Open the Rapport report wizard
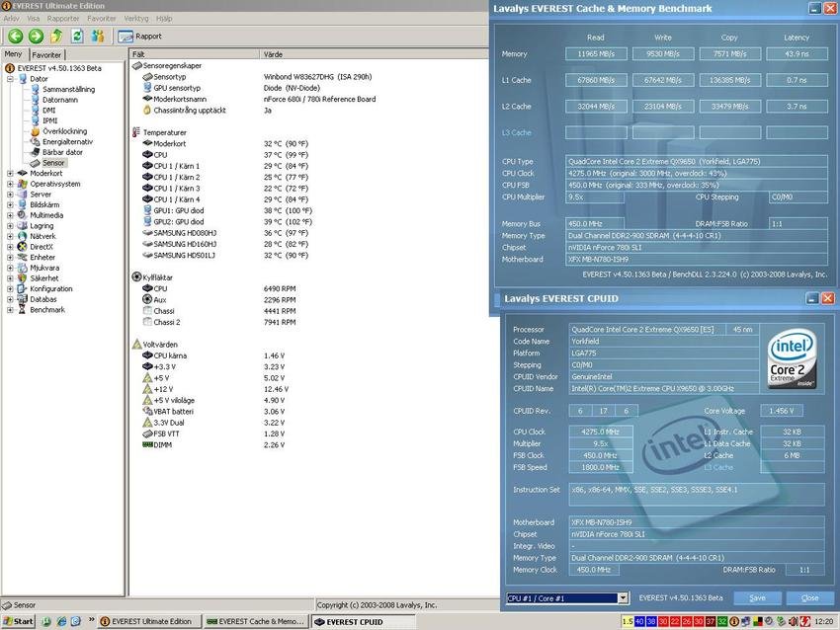Viewport: 840px width, 630px height. 139,36
